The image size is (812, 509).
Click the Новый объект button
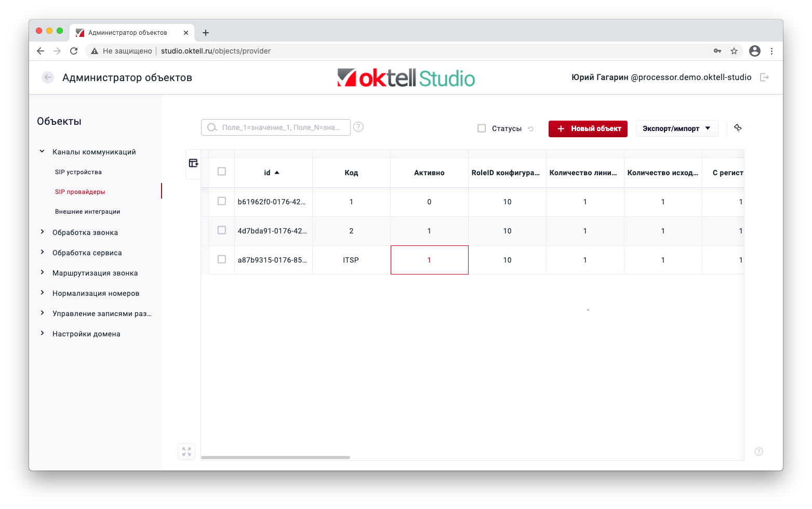[588, 128]
